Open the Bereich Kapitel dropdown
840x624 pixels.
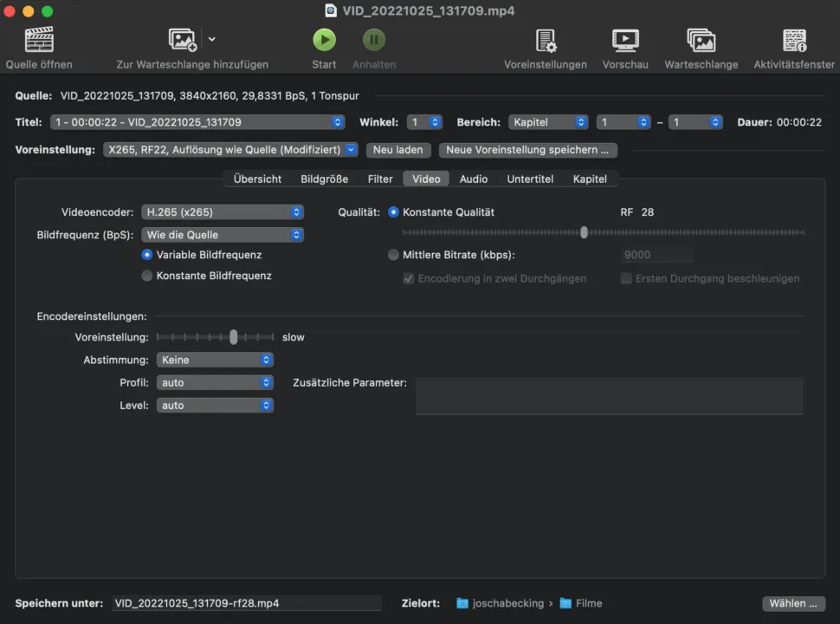point(548,122)
